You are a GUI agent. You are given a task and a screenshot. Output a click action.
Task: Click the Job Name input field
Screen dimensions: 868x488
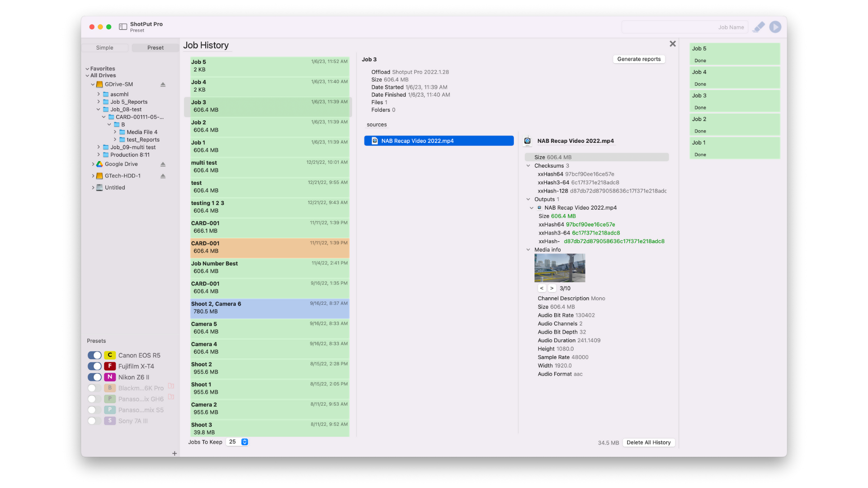pyautogui.click(x=685, y=27)
